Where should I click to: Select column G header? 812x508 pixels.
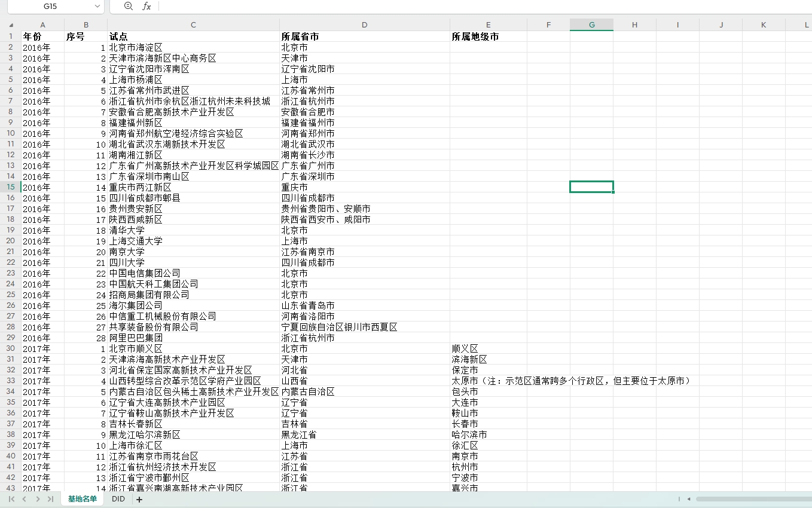click(592, 25)
